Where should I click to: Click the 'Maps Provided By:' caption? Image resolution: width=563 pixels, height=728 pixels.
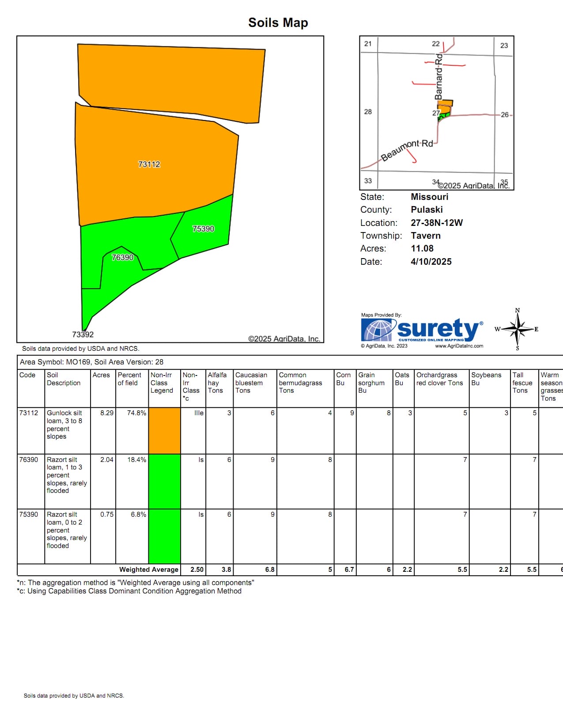(x=382, y=315)
